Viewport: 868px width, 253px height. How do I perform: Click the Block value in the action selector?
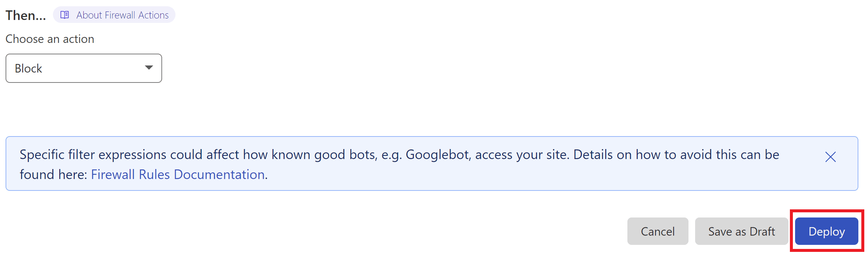coord(29,68)
